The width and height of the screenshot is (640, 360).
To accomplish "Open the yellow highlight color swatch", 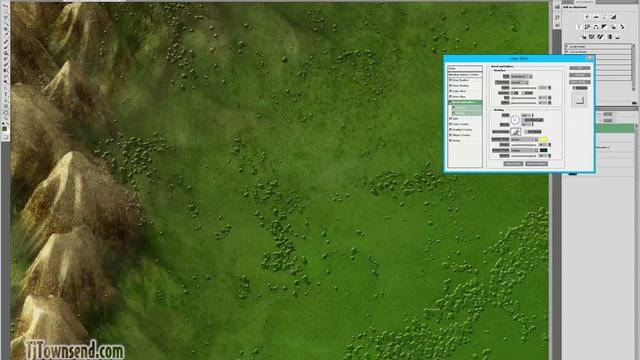I will [x=543, y=140].
